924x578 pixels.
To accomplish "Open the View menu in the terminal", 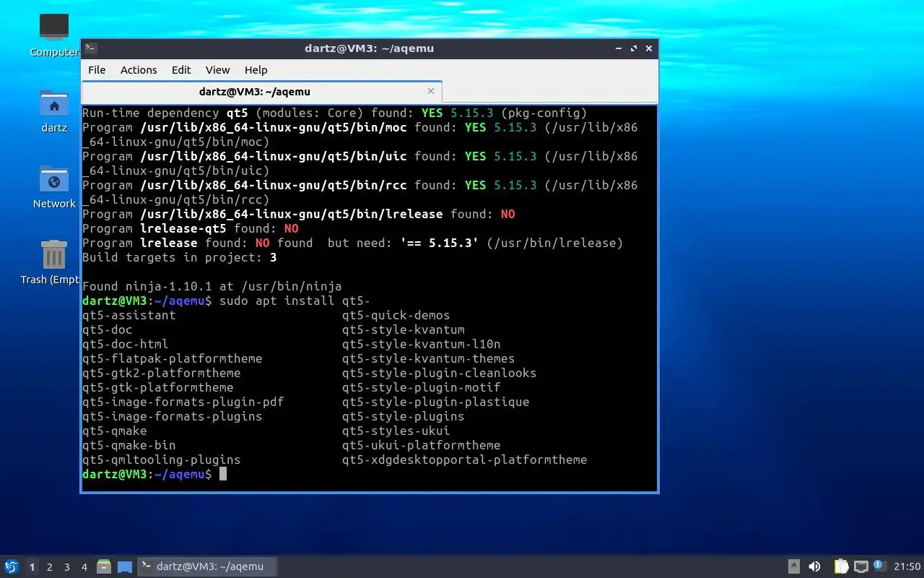I will 217,70.
